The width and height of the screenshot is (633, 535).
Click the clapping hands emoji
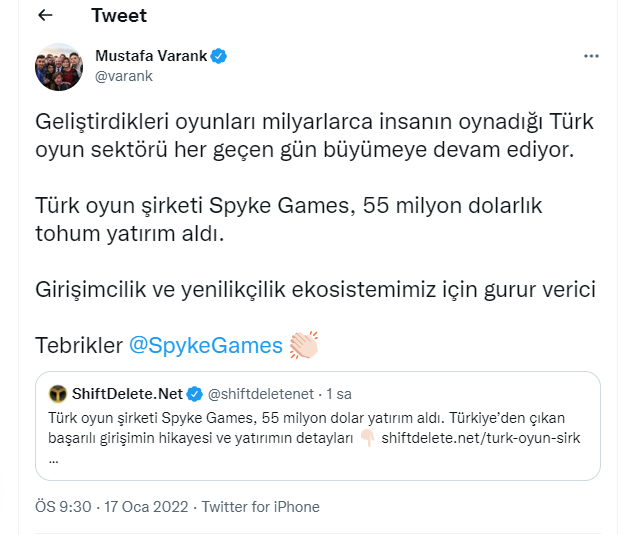coord(303,345)
